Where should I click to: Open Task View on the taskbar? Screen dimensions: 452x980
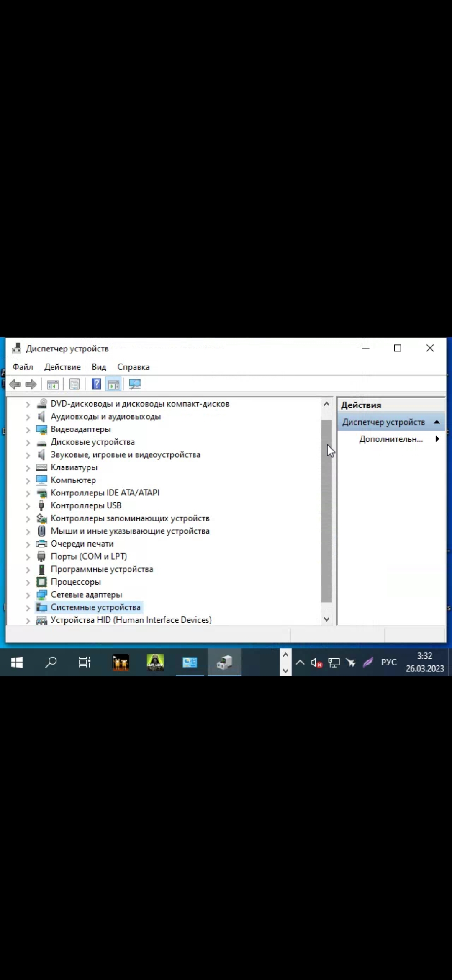click(x=85, y=663)
